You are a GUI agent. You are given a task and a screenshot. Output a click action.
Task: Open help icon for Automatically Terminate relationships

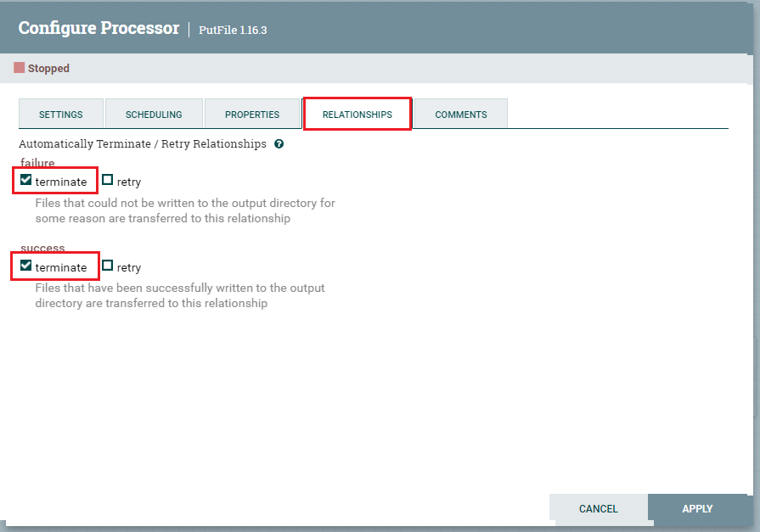tap(279, 144)
